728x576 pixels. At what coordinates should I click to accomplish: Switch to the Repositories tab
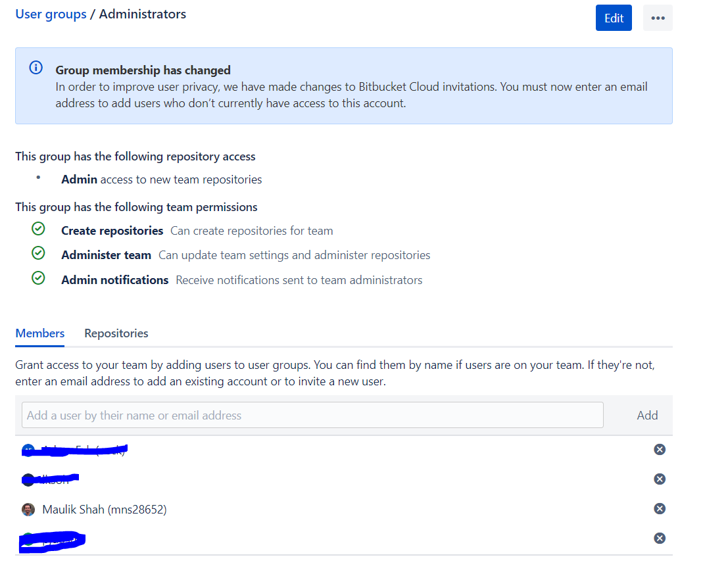pos(116,333)
